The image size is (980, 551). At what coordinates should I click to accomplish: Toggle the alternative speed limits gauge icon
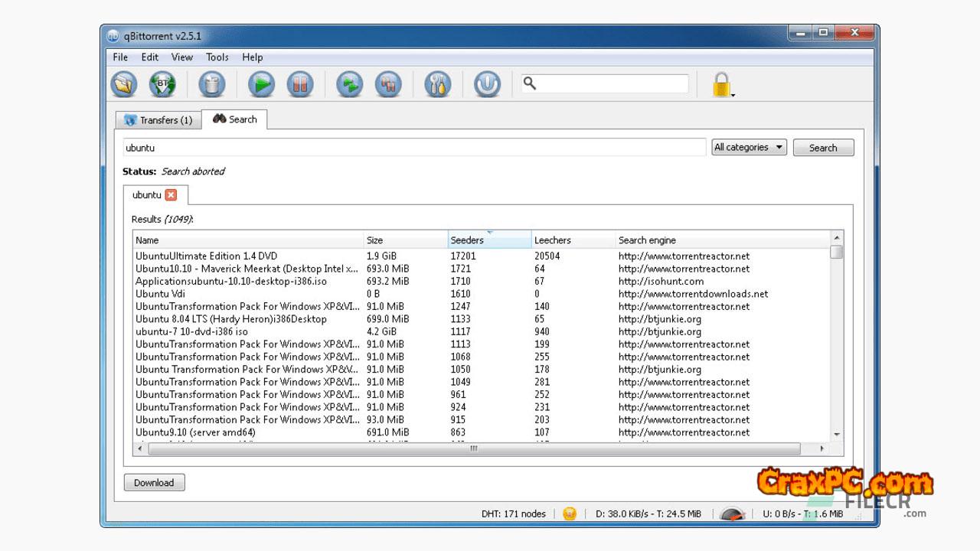click(x=733, y=514)
